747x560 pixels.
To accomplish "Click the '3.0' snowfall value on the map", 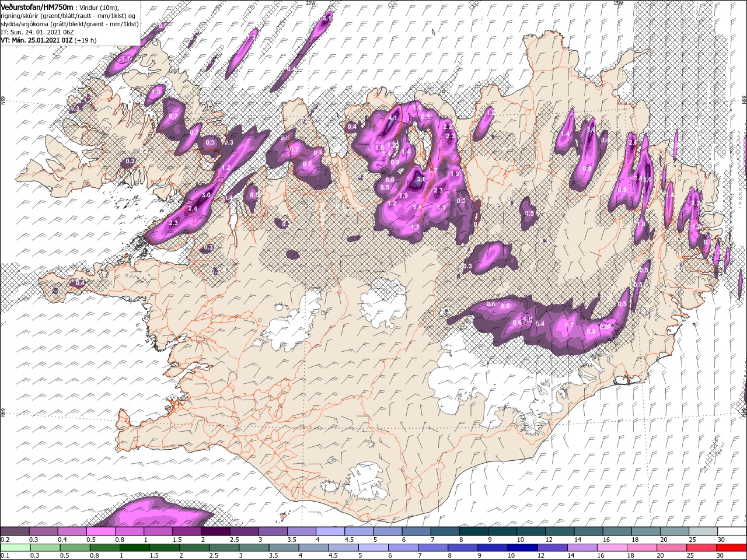I will click(206, 195).
